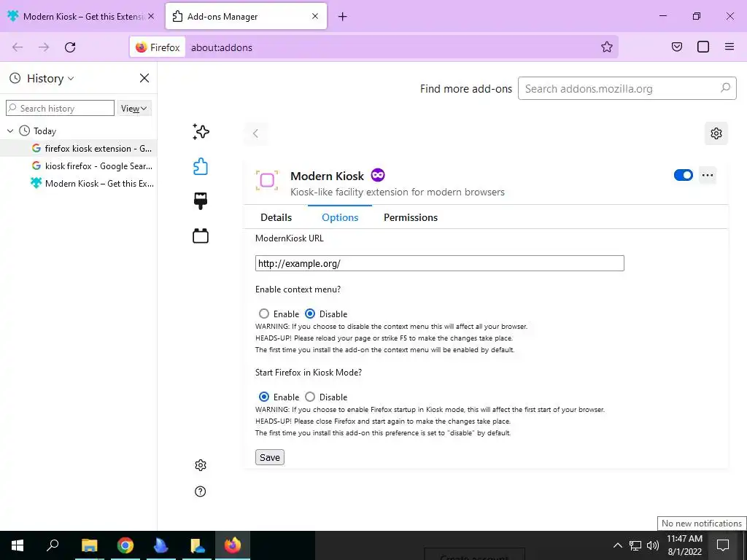Click the volume speaker tray icon
747x560 pixels.
[x=653, y=545]
